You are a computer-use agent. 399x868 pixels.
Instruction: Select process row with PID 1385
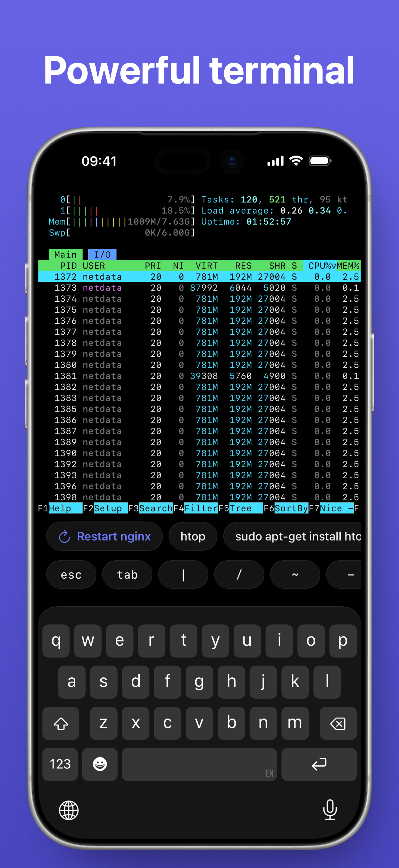(199, 409)
